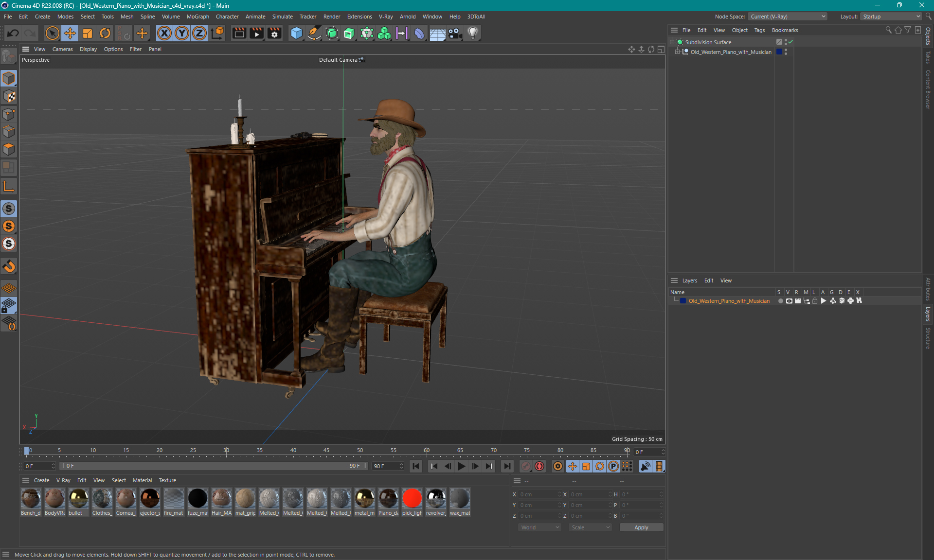The width and height of the screenshot is (934, 560).
Task: Click the Locked Workplane icon
Action: pyautogui.click(x=9, y=306)
